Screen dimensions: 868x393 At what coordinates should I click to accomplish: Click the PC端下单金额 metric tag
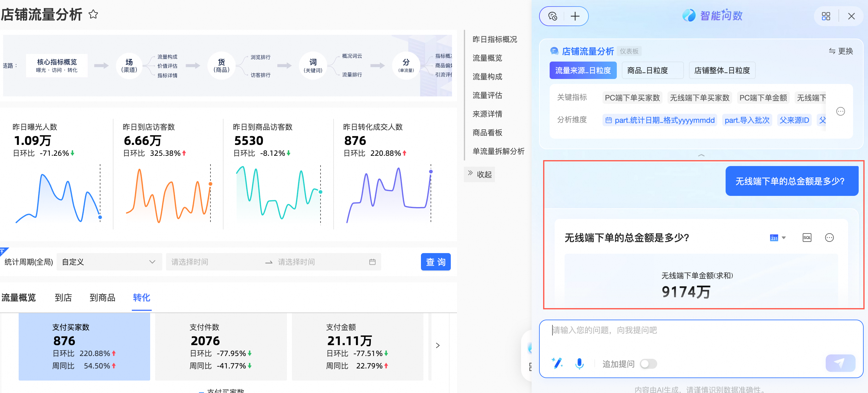763,98
